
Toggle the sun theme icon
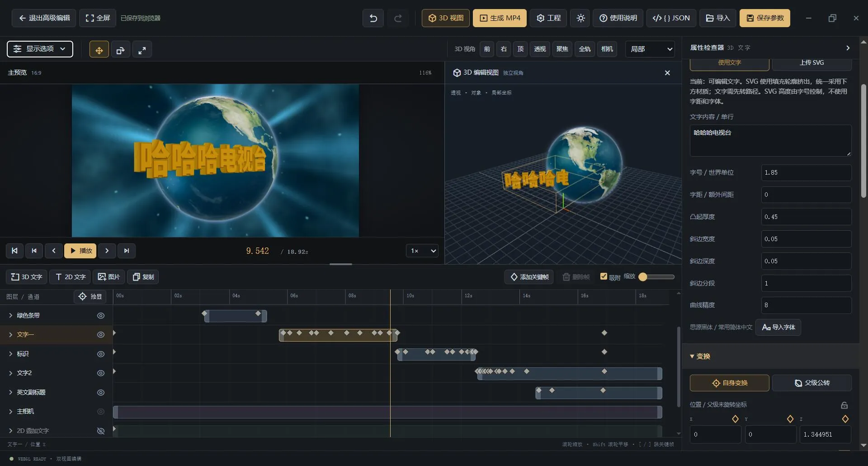click(x=580, y=18)
